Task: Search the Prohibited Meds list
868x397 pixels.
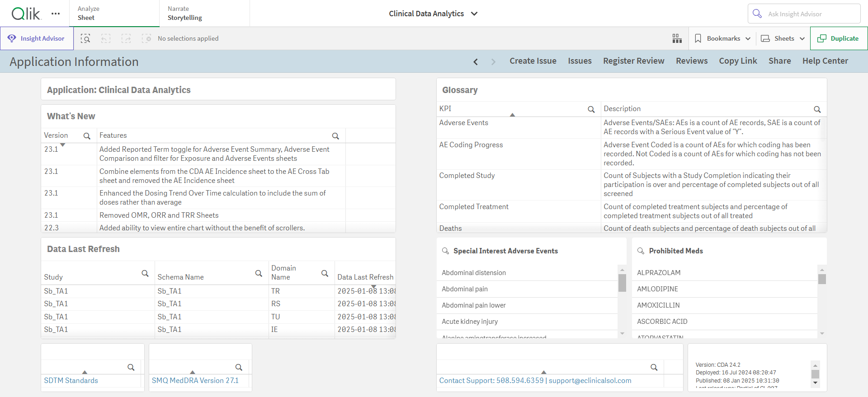Action: [x=641, y=251]
